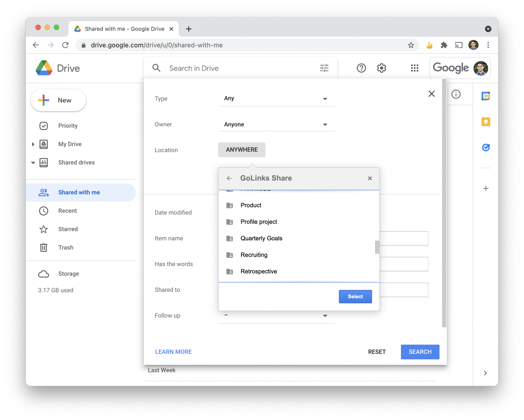Open Drive settings gear
Screen dimensions: 524x420
(x=381, y=68)
